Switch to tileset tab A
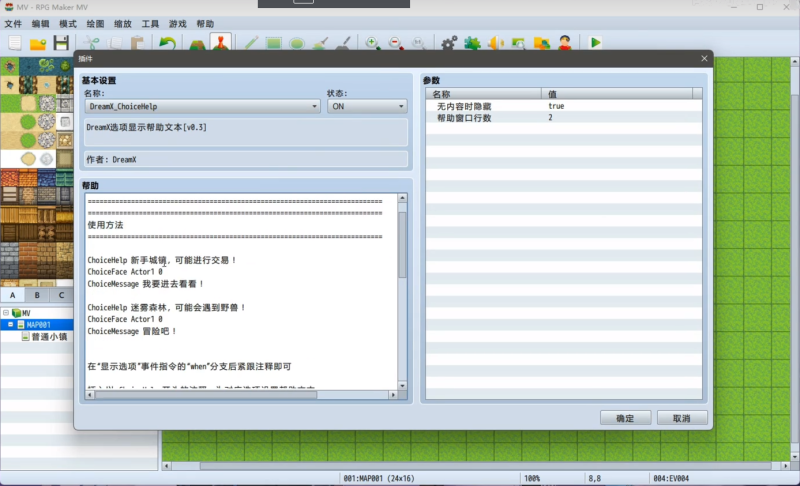 tap(13, 295)
